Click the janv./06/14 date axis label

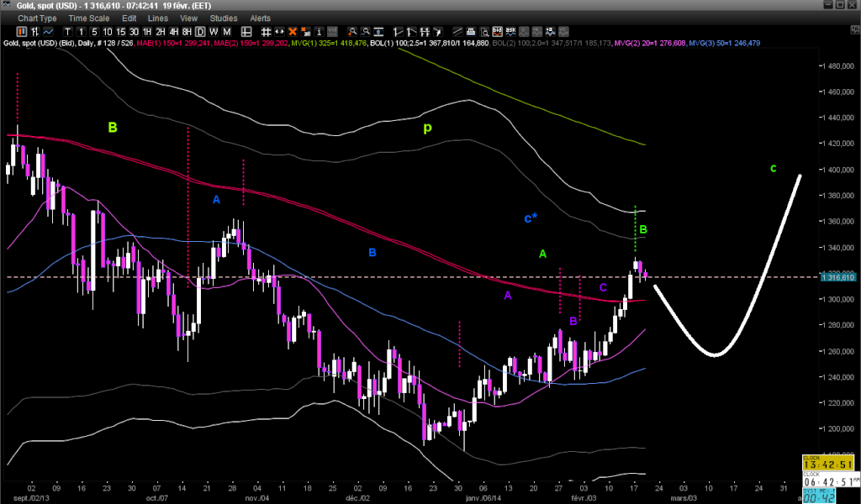point(483,498)
